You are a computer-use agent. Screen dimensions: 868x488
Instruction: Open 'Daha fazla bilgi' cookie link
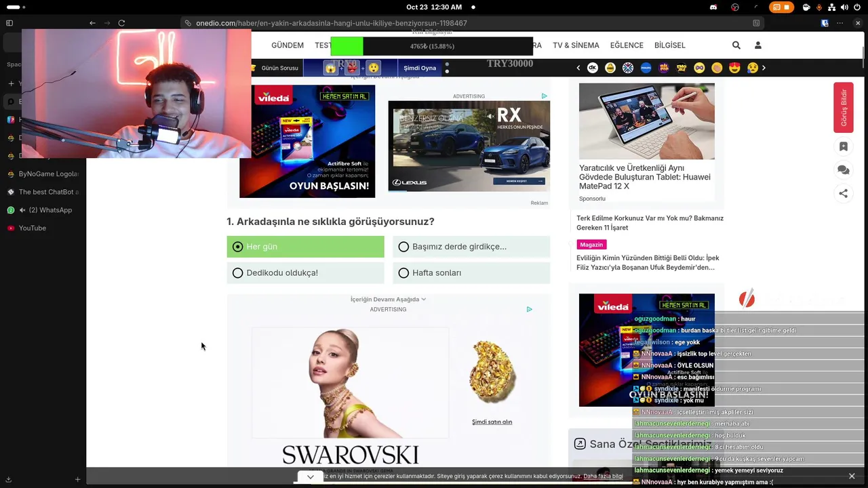pyautogui.click(x=603, y=476)
